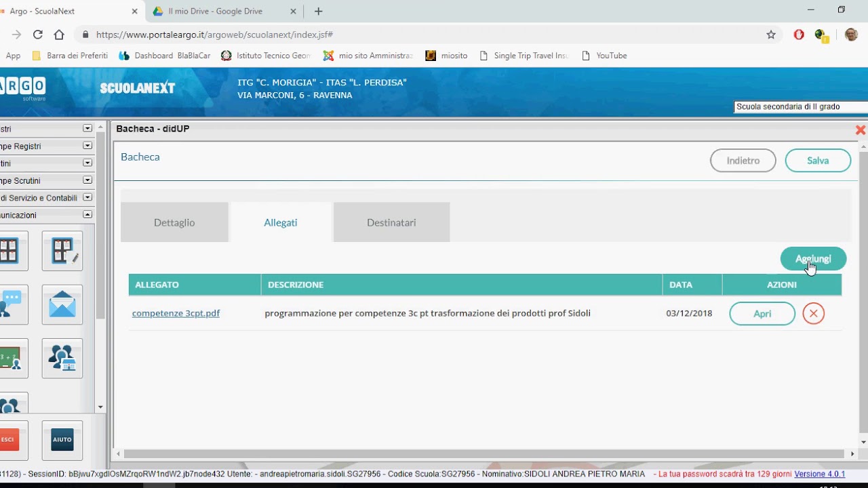Click the Opera red extension icon
This screenshot has width=868, height=488.
click(x=799, y=35)
